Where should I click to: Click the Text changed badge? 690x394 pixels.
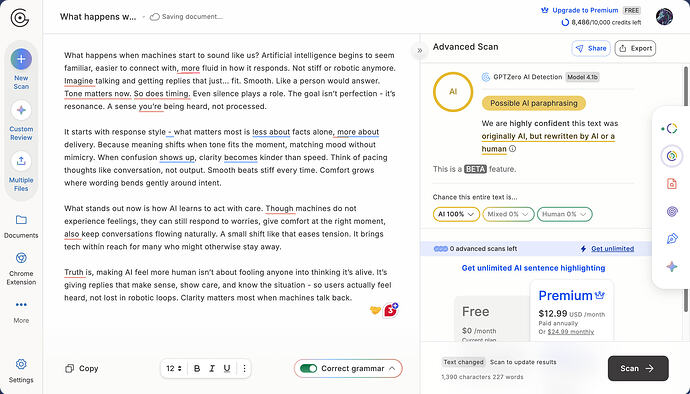click(x=463, y=362)
